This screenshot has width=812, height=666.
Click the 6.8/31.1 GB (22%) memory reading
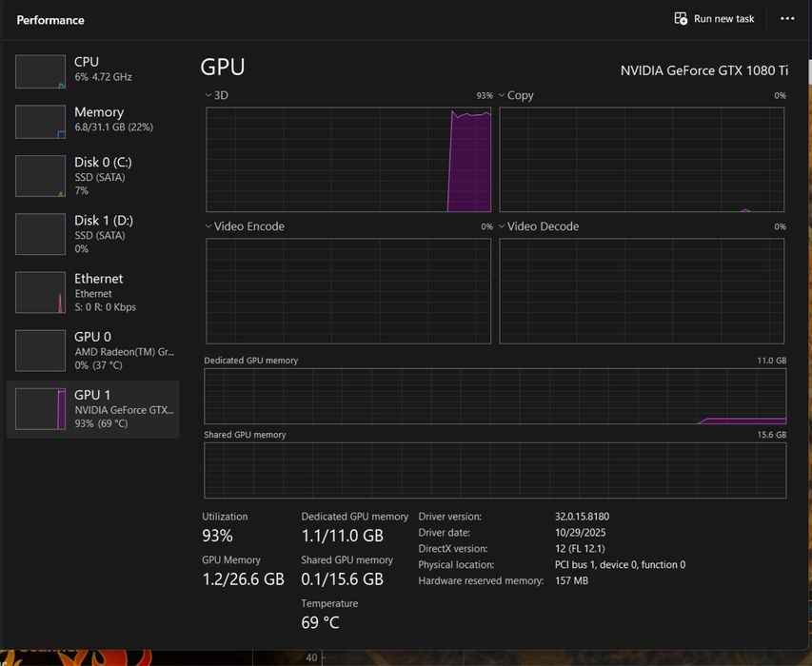pos(113,127)
